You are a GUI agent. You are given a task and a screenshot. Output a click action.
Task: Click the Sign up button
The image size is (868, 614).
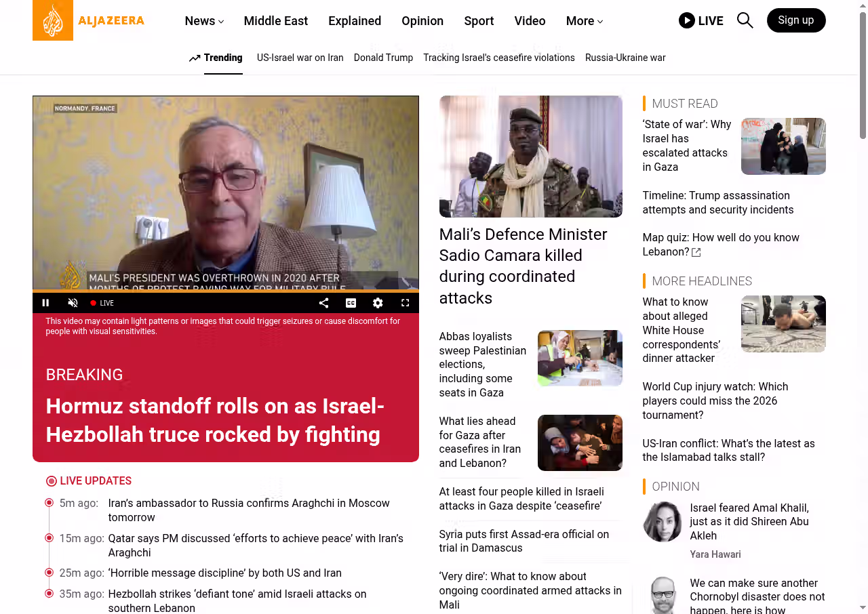[796, 20]
